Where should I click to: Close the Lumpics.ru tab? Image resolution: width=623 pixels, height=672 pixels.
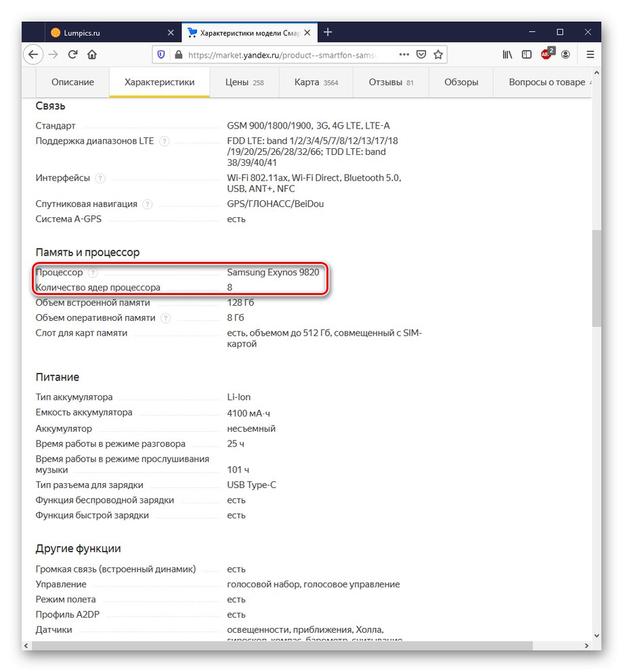(x=171, y=32)
